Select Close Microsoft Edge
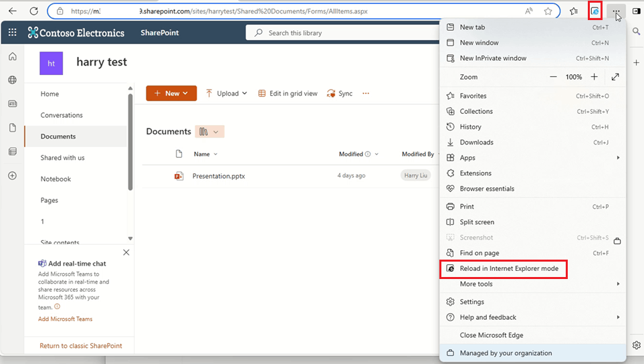This screenshot has height=364, width=644. point(533,335)
